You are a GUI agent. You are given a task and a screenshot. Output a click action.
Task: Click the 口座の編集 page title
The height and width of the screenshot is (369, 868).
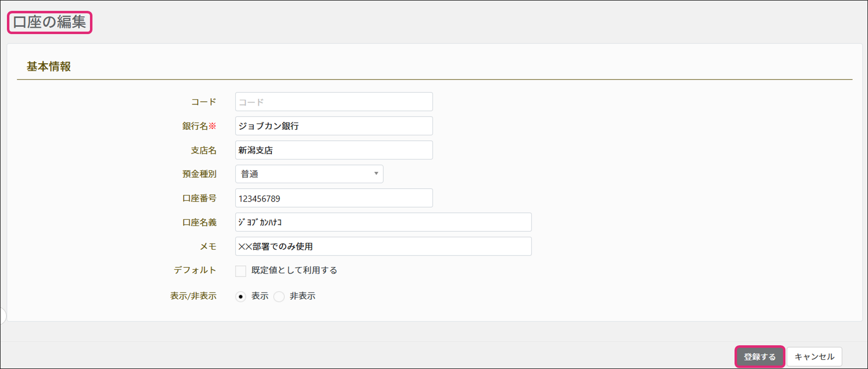(x=49, y=22)
